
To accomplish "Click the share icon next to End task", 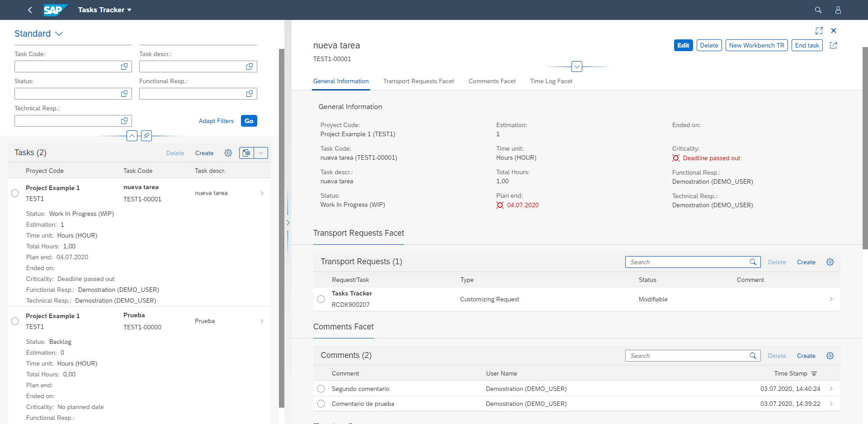I will click(x=834, y=45).
